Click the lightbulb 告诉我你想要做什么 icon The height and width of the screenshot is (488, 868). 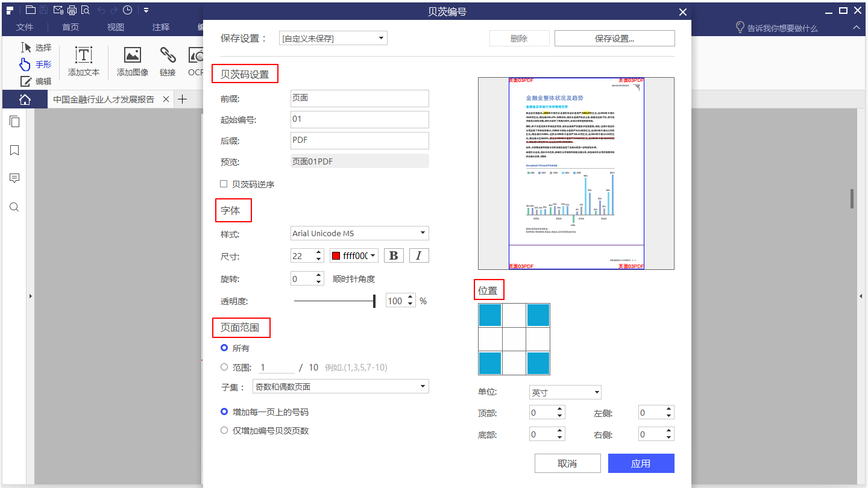740,28
